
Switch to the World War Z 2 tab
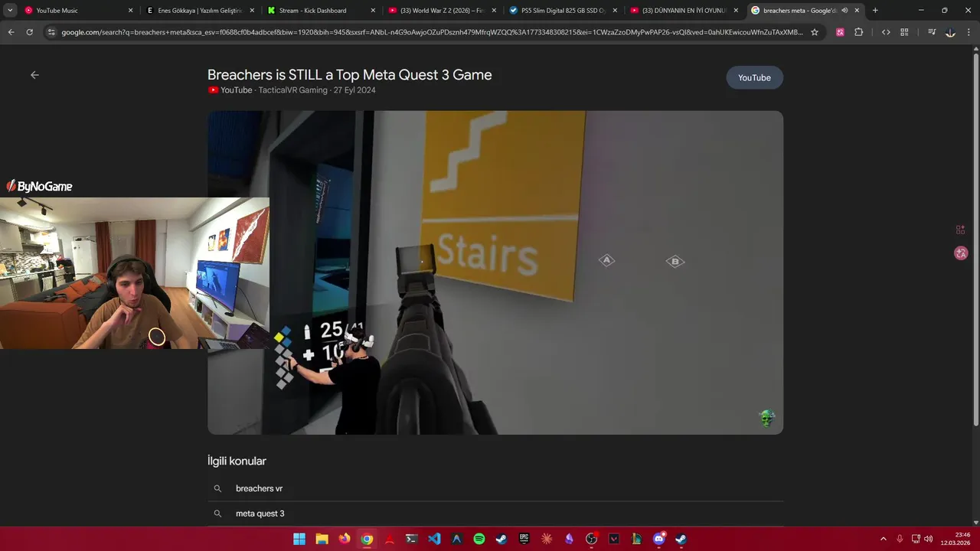[442, 11]
